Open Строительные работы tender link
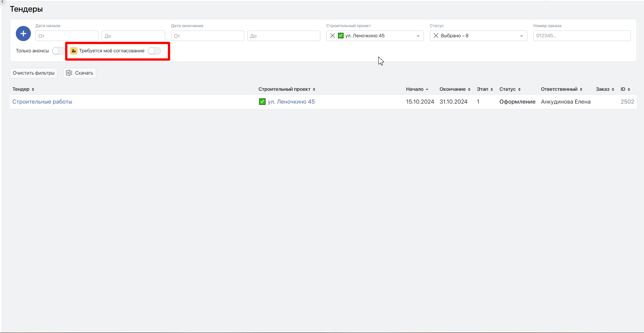Screen dimensions: 644x333 pos(42,102)
